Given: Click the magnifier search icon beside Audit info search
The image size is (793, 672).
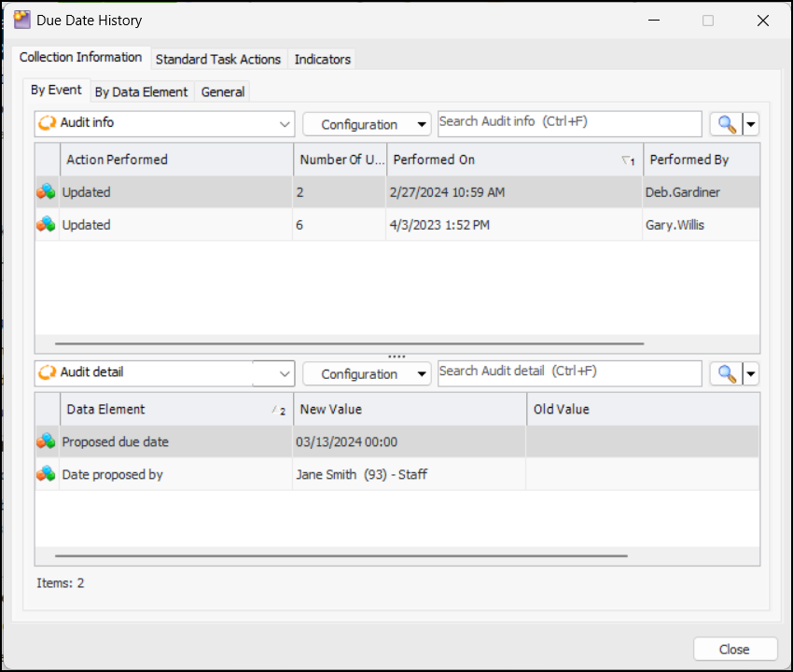Looking at the screenshot, I should pyautogui.click(x=725, y=124).
